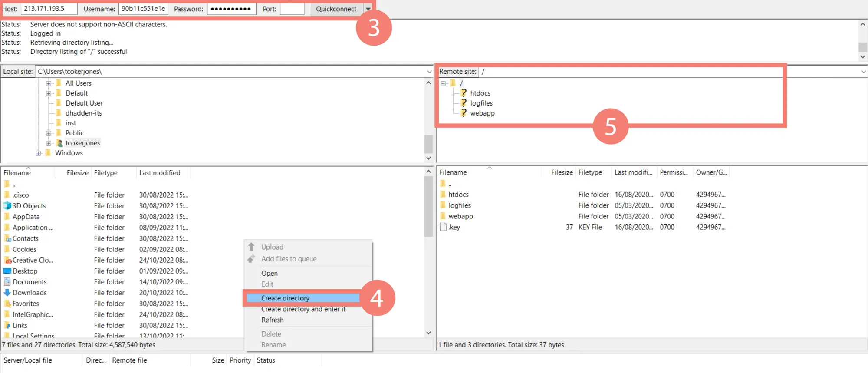Click the 3D Objects folder icon
868x373 pixels.
pyautogui.click(x=7, y=205)
